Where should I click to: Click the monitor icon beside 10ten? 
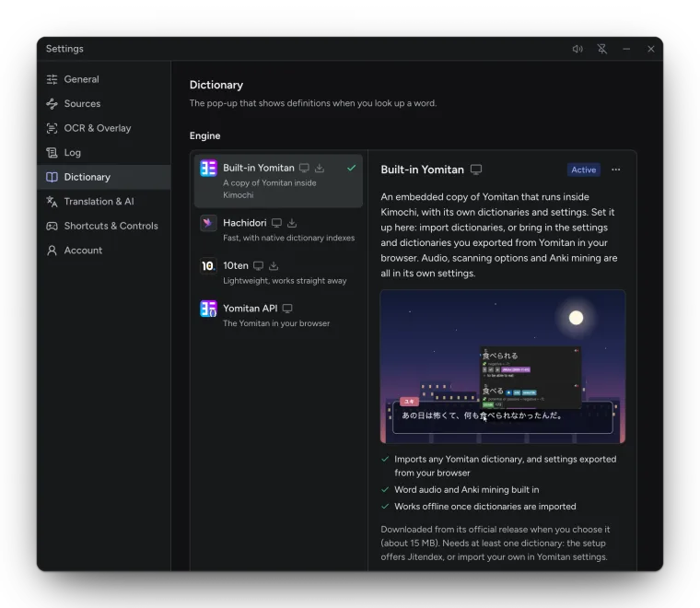tap(258, 265)
